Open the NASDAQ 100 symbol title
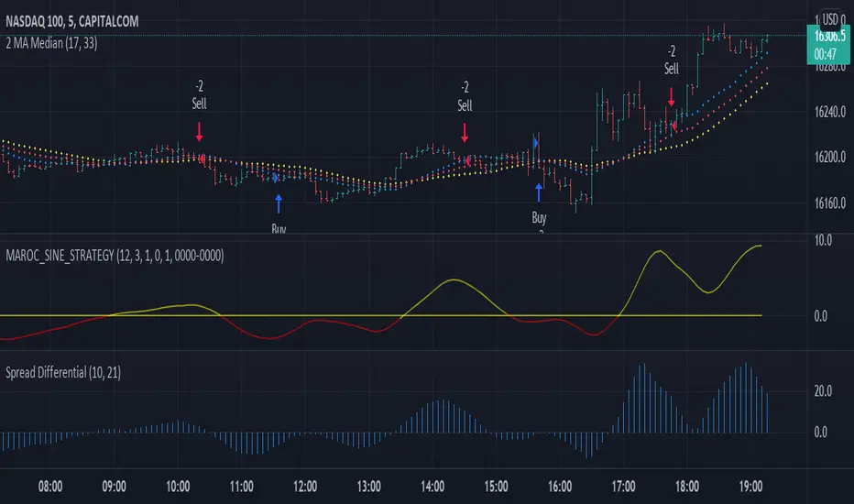Screen dimensions: 854x504 [x=71, y=21]
